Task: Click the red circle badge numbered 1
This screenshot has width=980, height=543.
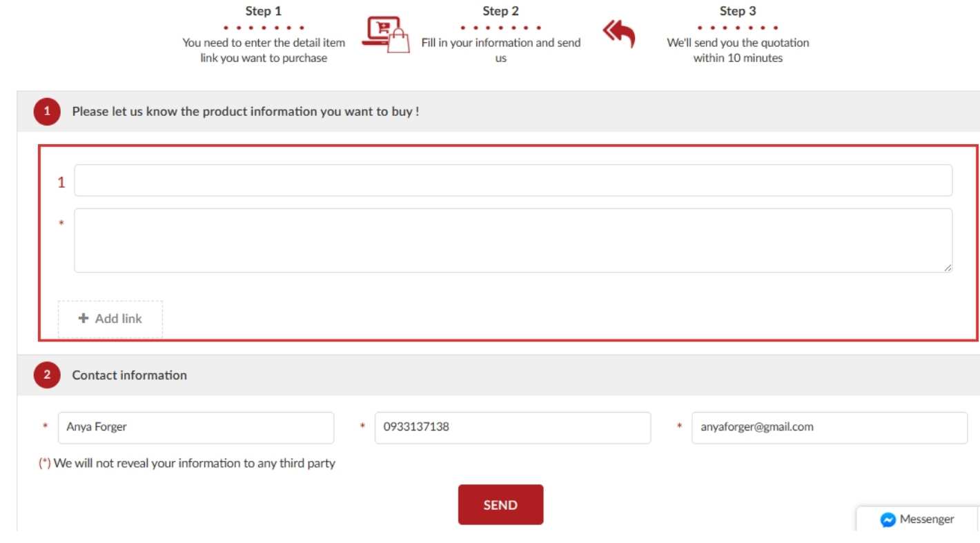Action: 47,112
